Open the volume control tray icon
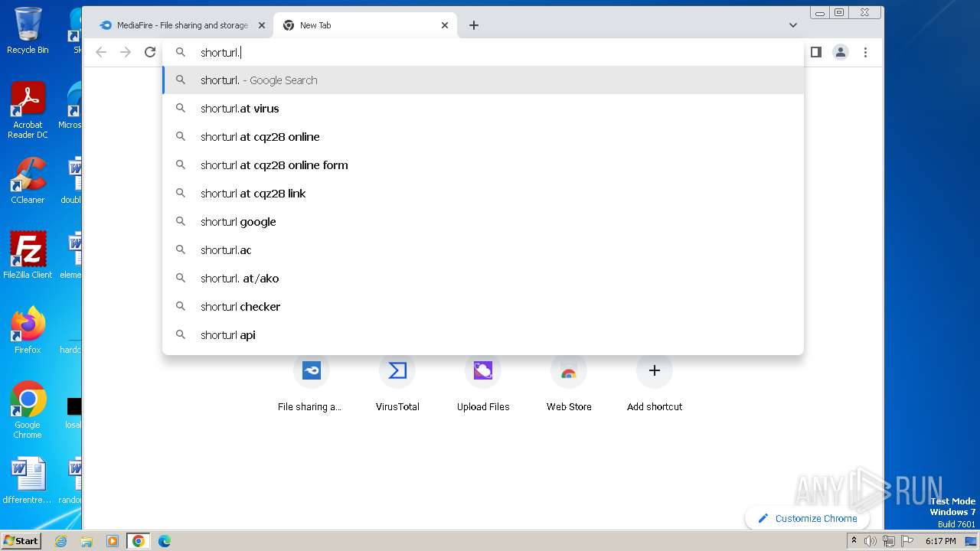 [x=871, y=541]
